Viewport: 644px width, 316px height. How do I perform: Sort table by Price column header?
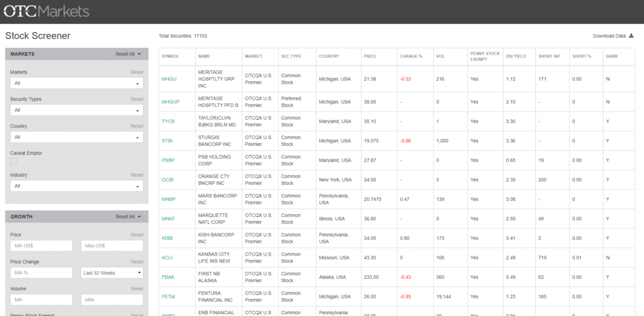[370, 57]
